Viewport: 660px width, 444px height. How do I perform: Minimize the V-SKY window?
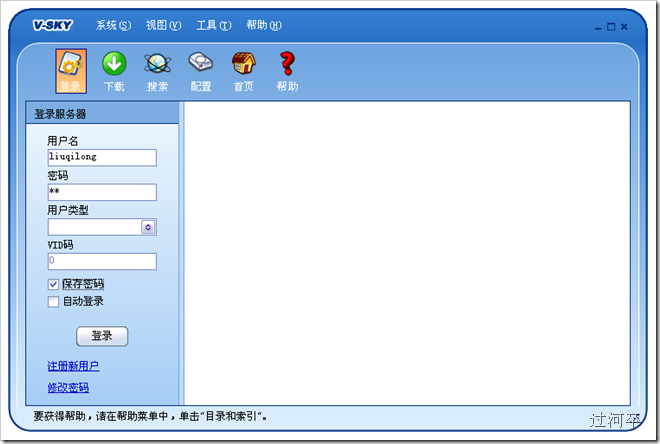[x=598, y=27]
